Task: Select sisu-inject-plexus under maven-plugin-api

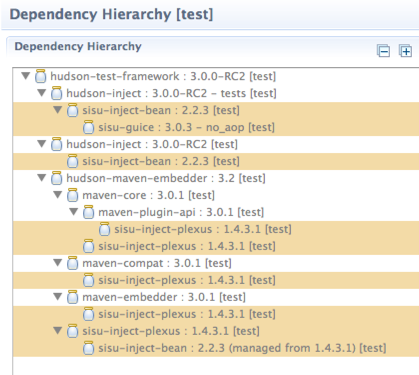Action: point(203,229)
